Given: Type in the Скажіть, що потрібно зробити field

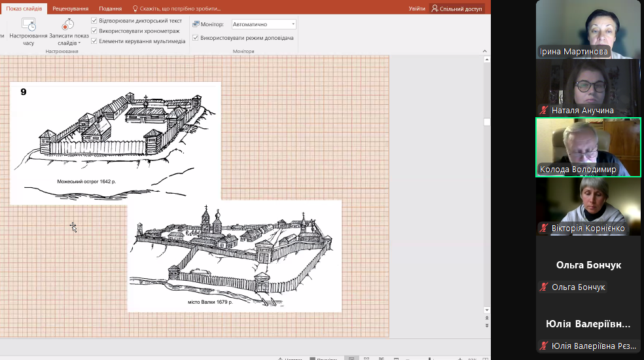Looking at the screenshot, I should pos(180,9).
